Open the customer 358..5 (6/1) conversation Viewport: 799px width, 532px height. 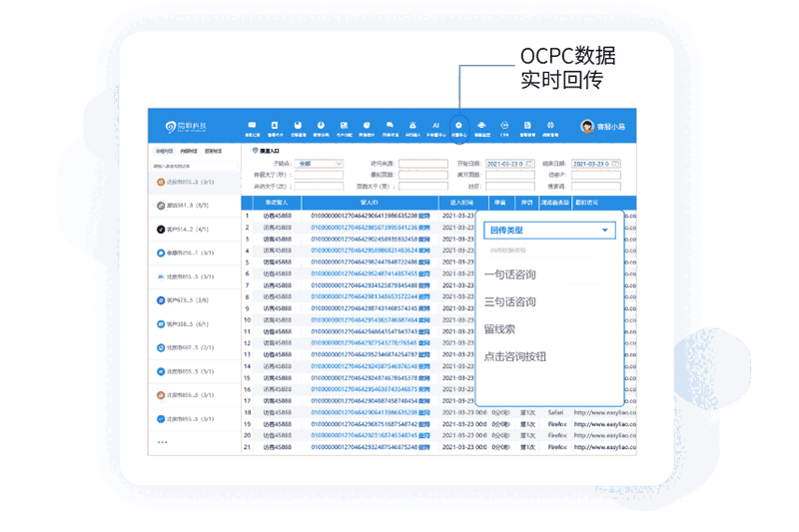point(195,324)
